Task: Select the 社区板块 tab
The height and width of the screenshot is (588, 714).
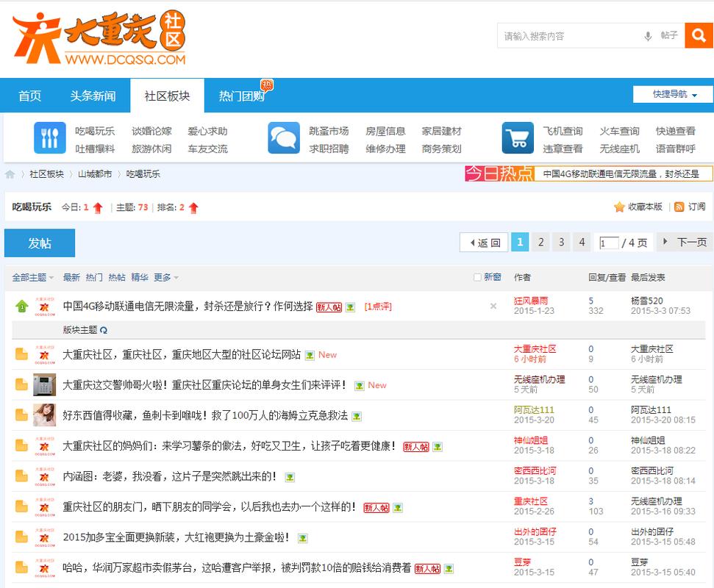Action: pos(167,96)
